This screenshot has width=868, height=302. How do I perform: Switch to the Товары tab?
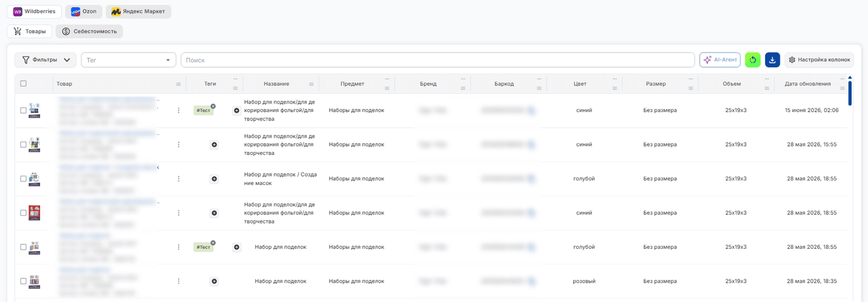30,32
